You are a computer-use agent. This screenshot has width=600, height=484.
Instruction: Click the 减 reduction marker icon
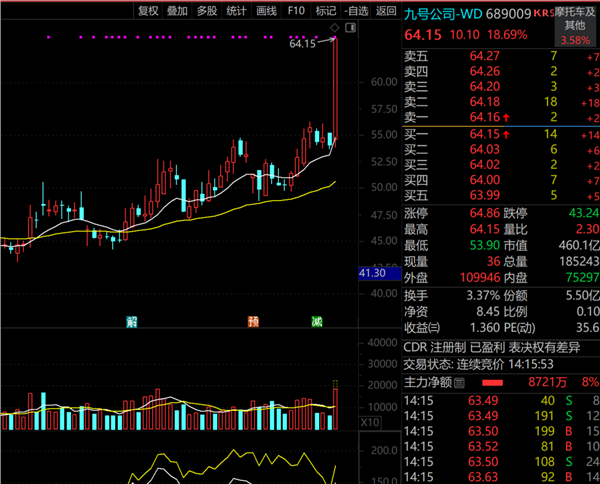[x=317, y=322]
